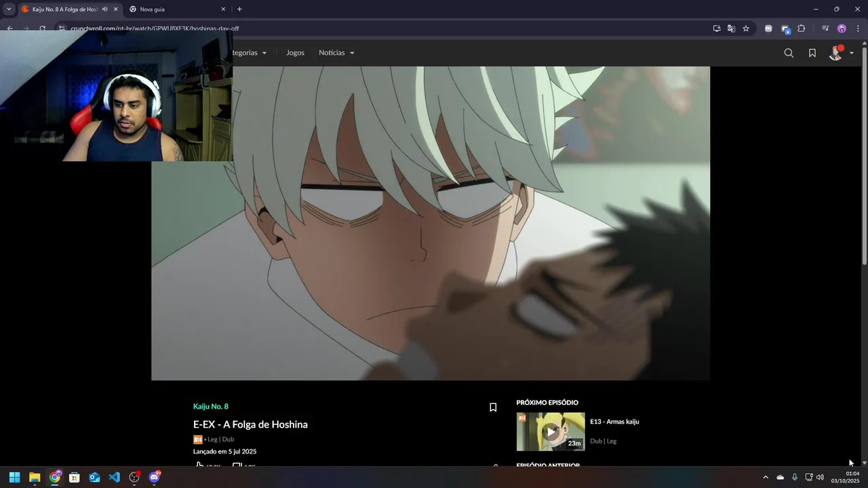Click the PRÓXIMO EPISÓDIO heading
The image size is (868, 488).
point(547,403)
